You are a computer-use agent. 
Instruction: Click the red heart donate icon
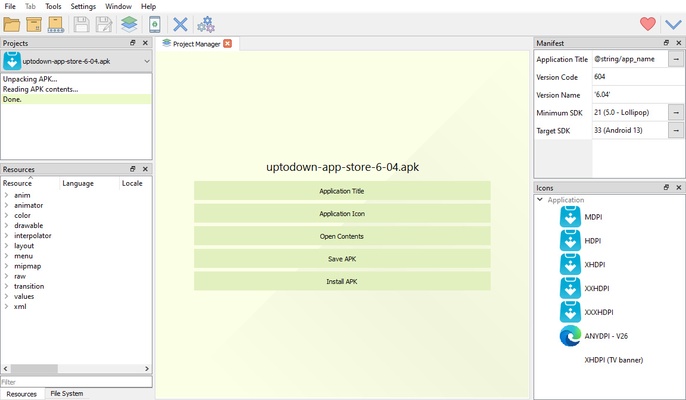pyautogui.click(x=648, y=24)
